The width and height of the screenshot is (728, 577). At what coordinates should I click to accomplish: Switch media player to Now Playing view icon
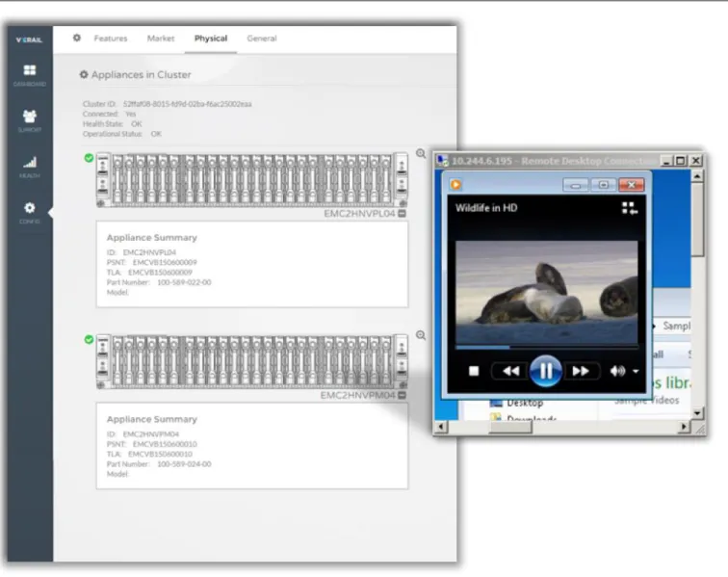tap(630, 208)
